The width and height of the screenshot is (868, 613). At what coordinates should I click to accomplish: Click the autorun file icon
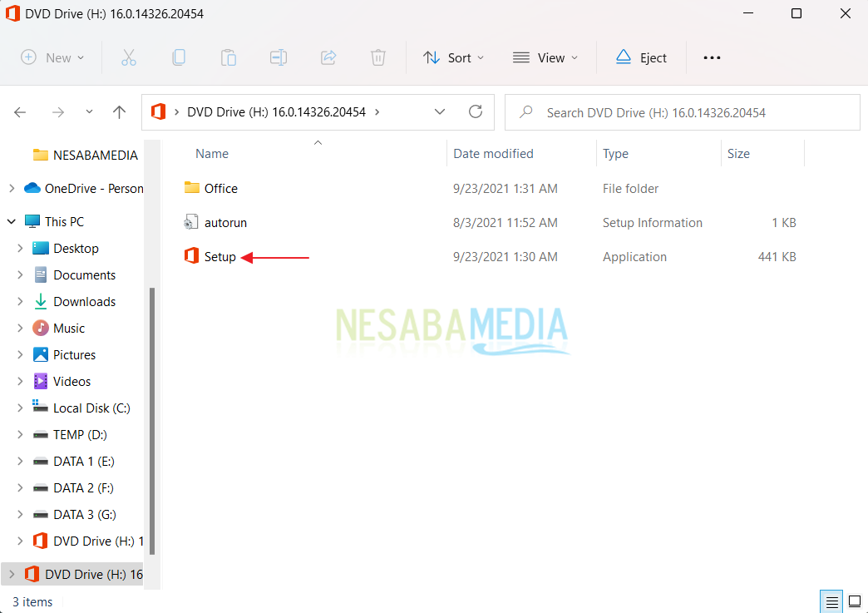(191, 222)
